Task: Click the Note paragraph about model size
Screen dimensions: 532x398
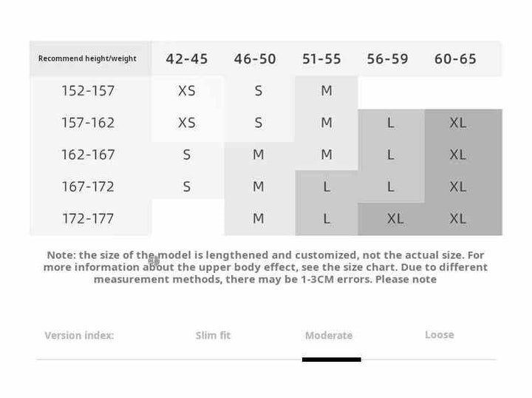Action: [265, 267]
